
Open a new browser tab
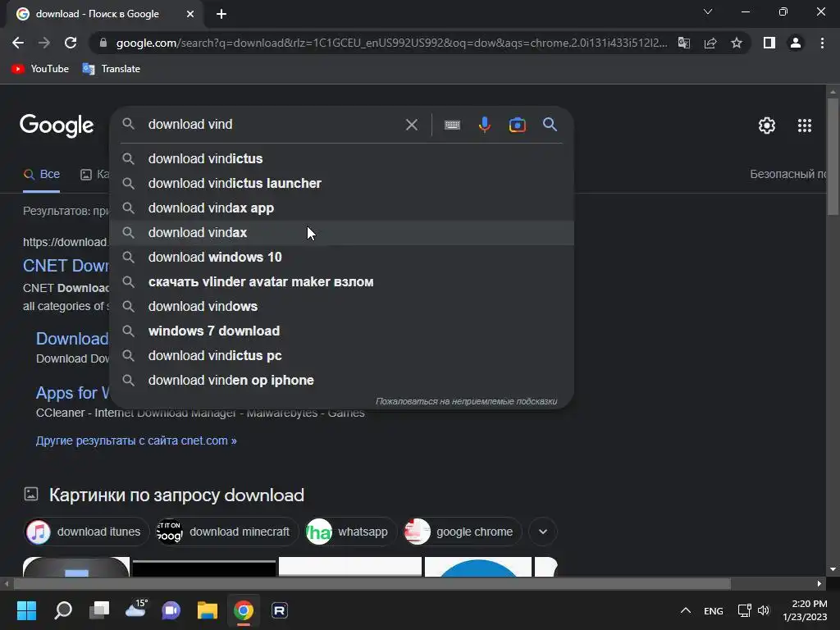(221, 15)
